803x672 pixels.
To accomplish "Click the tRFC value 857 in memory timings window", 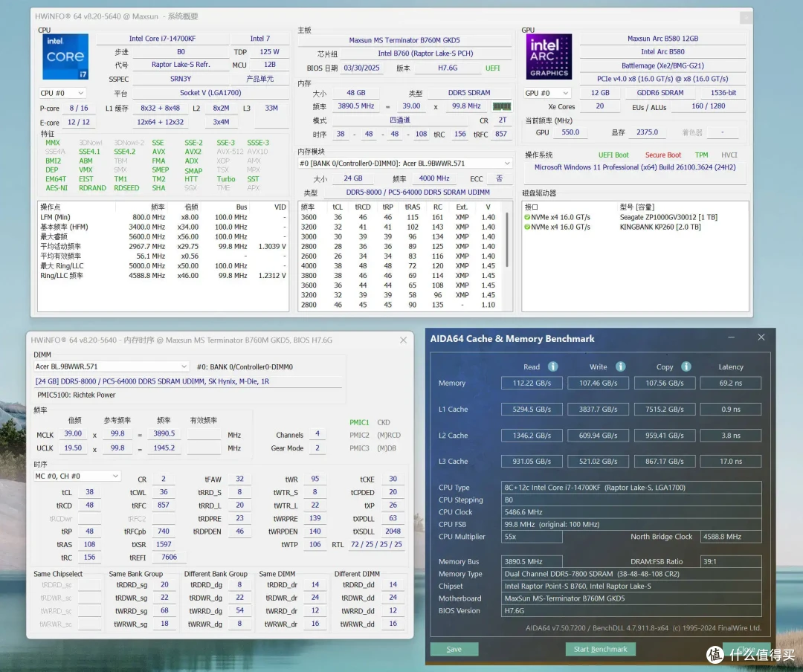I will 164,505.
